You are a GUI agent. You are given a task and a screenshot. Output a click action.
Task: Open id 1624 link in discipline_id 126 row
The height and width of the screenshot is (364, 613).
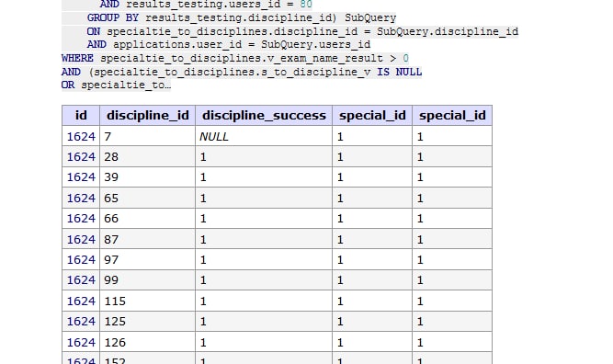[81, 343]
